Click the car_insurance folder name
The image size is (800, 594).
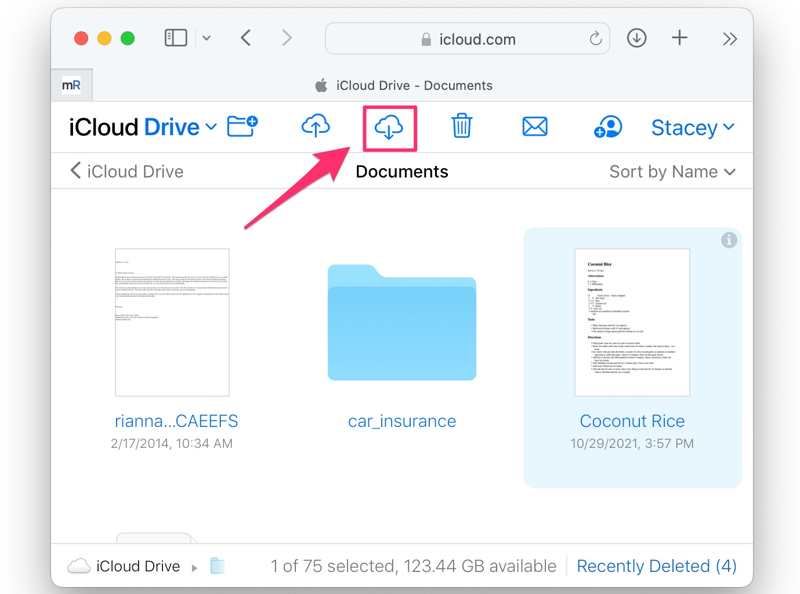click(402, 422)
